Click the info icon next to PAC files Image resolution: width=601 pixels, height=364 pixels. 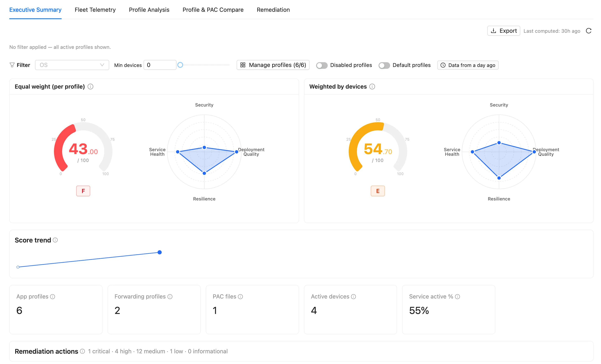(241, 297)
